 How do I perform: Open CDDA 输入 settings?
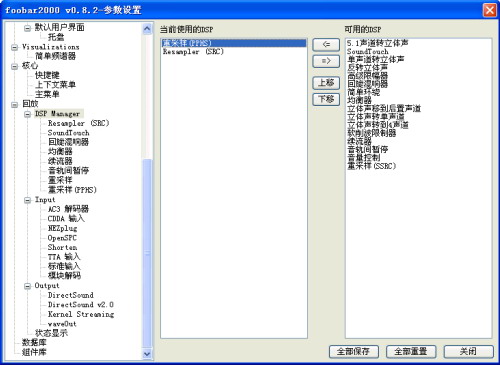(x=66, y=219)
